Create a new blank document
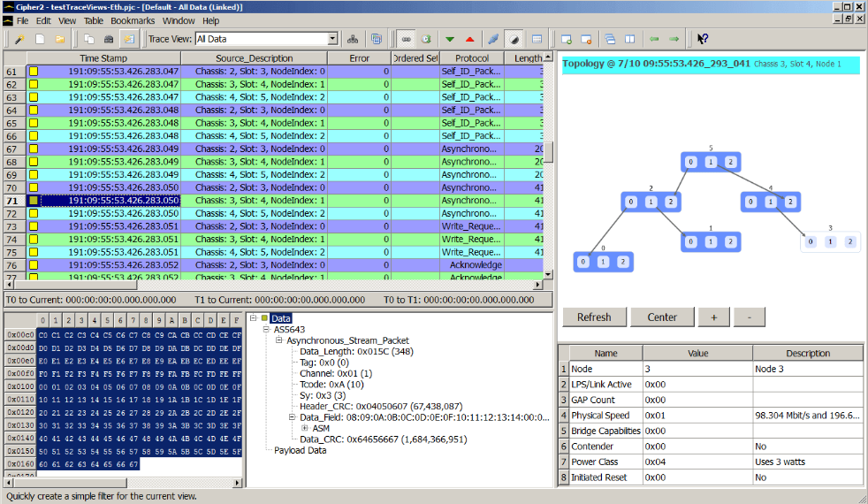Image resolution: width=868 pixels, height=504 pixels. tap(40, 39)
